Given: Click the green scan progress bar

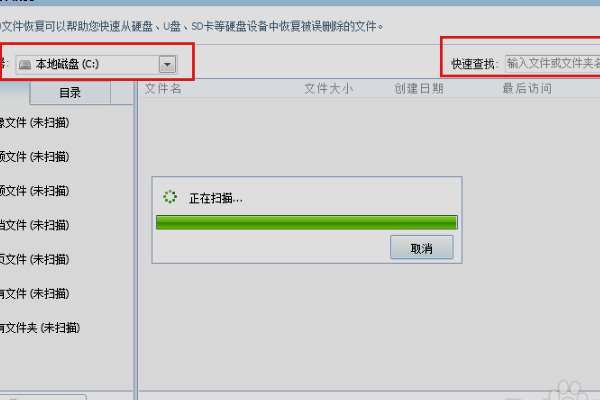Looking at the screenshot, I should pyautogui.click(x=307, y=222).
